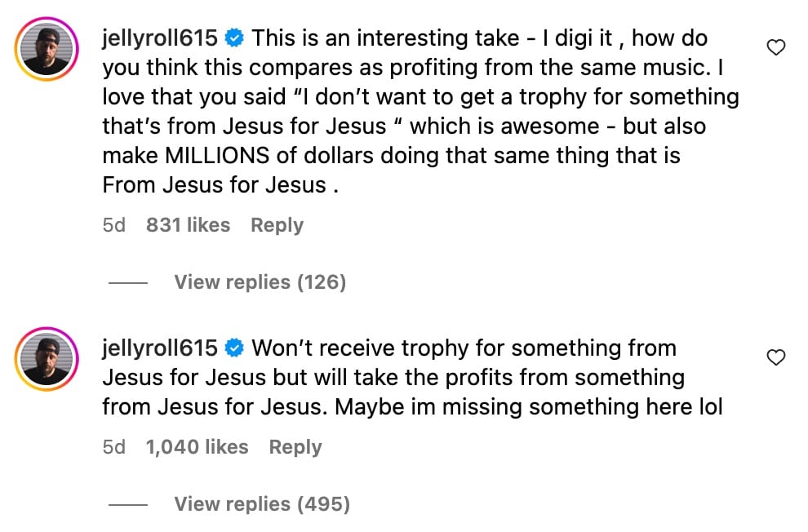Click the 5d timestamp on the second comment

114,447
